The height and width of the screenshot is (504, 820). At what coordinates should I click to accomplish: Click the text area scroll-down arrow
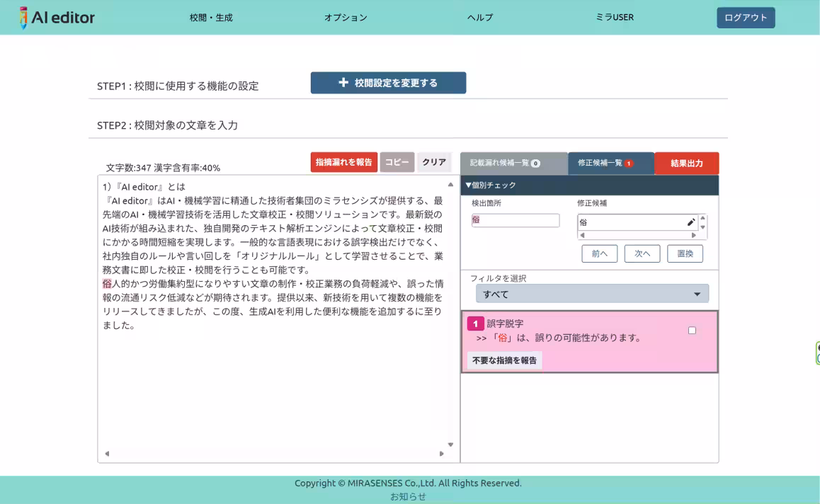[450, 445]
